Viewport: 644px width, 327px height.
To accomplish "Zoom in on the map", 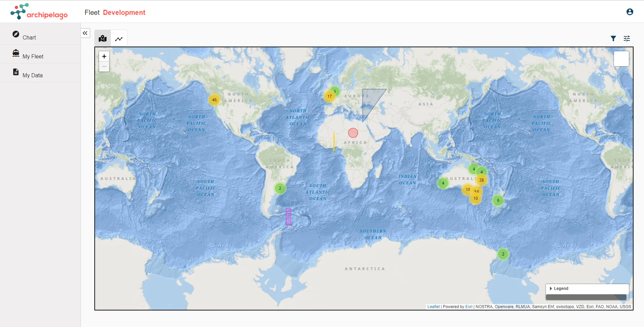I will click(104, 56).
